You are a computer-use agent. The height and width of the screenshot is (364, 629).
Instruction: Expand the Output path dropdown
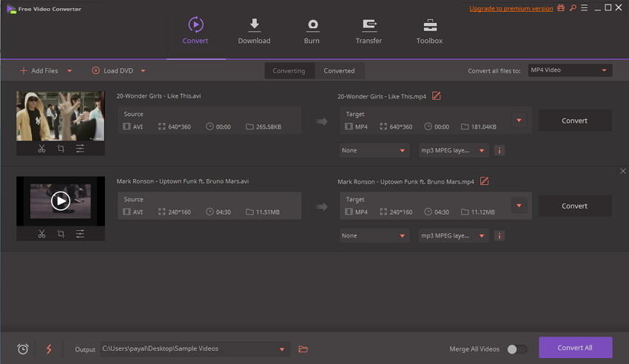click(282, 348)
